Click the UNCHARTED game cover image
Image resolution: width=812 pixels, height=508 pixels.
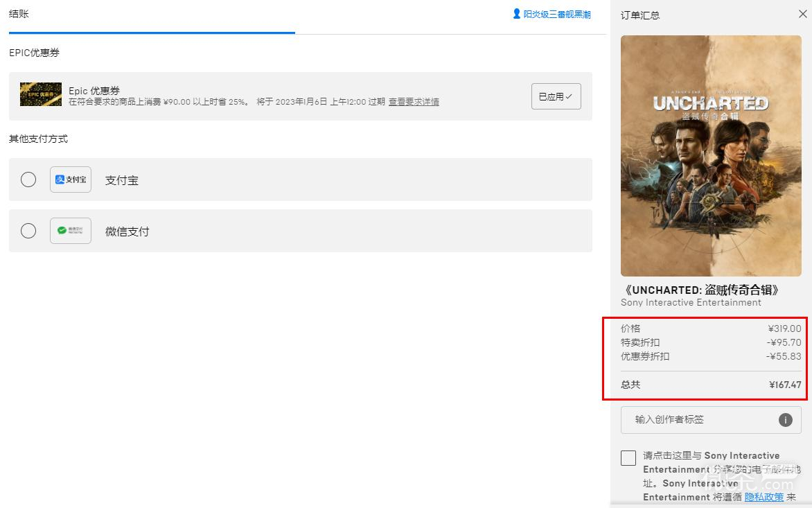[711, 155]
